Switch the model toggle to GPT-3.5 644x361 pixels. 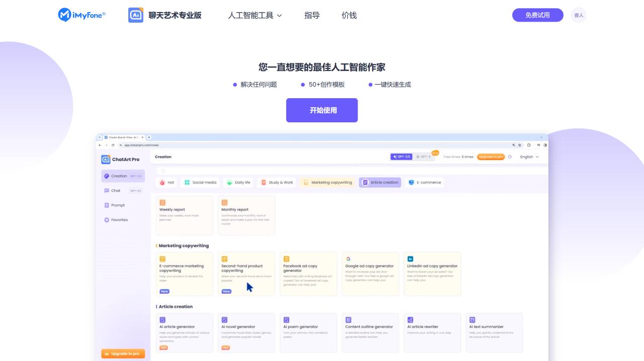click(400, 157)
